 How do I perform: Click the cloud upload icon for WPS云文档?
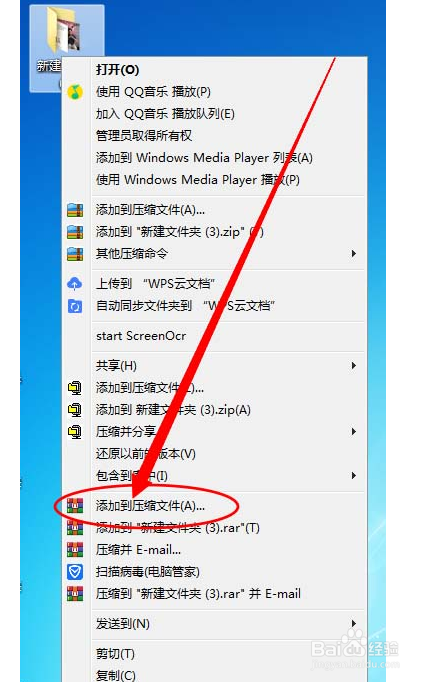tap(75, 284)
